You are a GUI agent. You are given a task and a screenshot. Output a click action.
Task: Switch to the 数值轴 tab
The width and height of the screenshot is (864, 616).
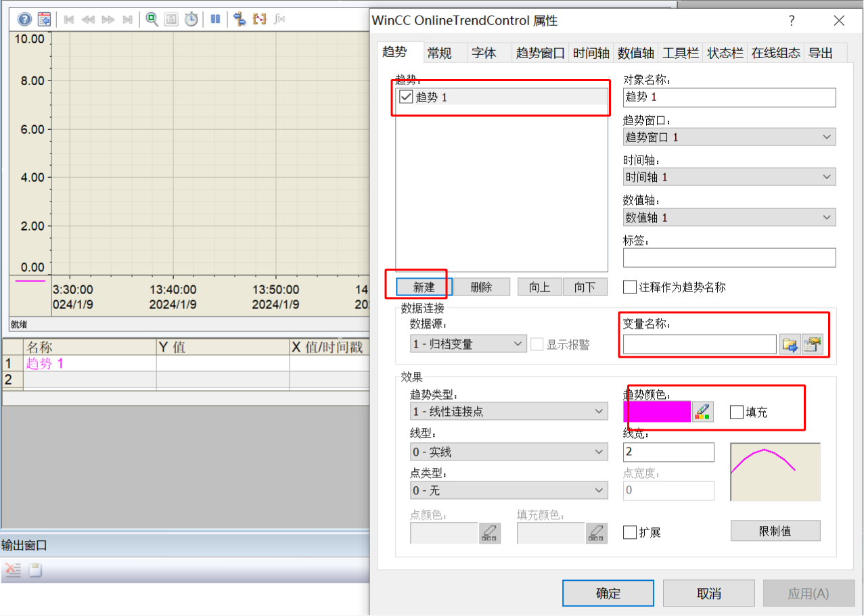635,52
